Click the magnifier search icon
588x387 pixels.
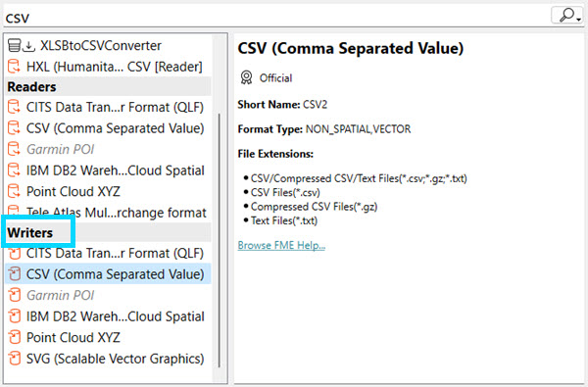coord(566,15)
